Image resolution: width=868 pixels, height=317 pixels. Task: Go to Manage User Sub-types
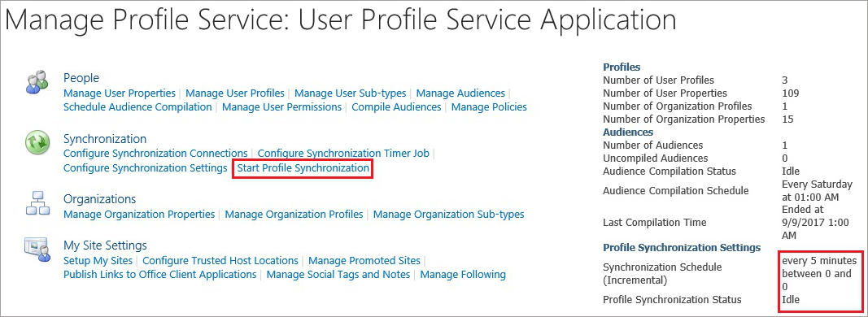[x=351, y=93]
